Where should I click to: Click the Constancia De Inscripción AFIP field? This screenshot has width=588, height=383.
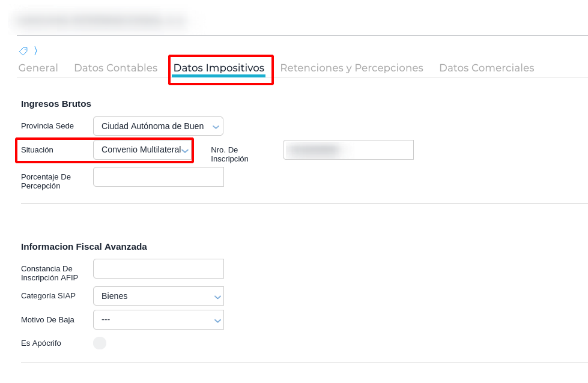tap(158, 268)
